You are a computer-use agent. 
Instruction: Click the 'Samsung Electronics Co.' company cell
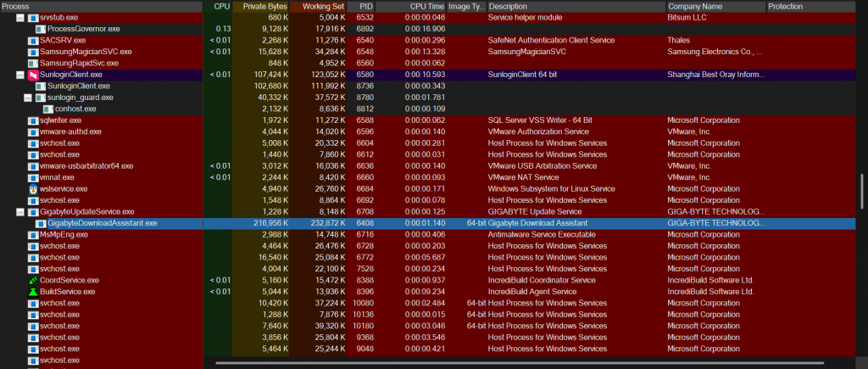715,52
